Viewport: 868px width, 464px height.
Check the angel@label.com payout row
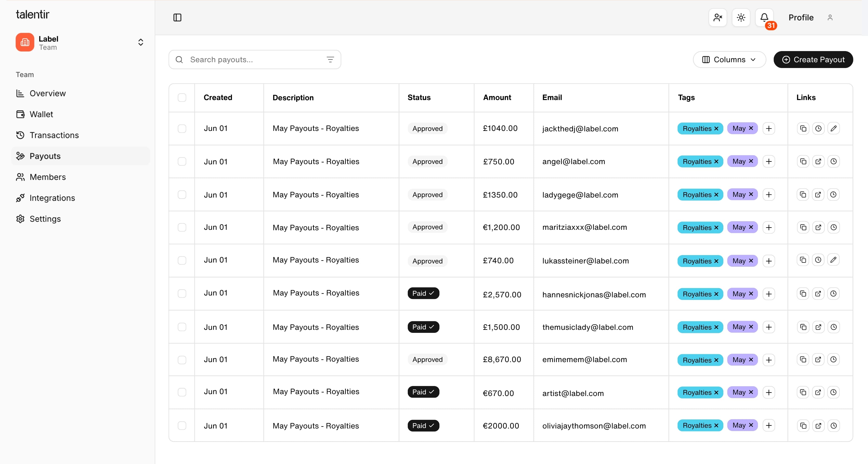(x=182, y=161)
